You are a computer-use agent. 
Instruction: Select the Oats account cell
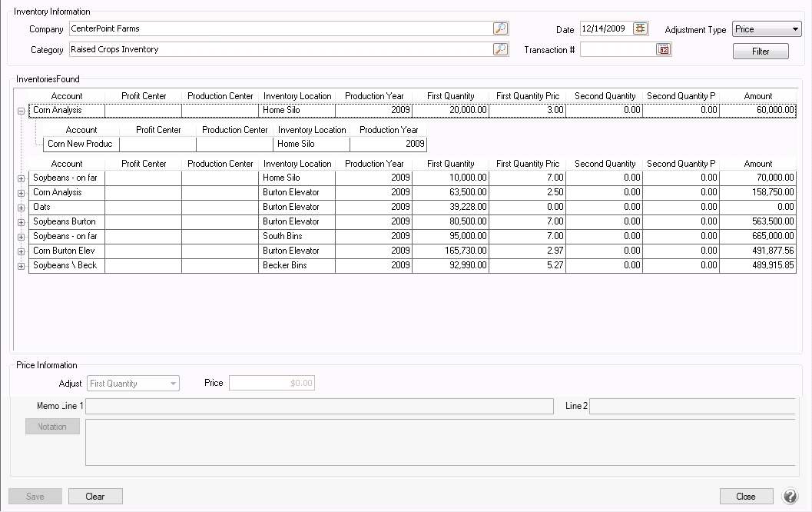click(67, 207)
